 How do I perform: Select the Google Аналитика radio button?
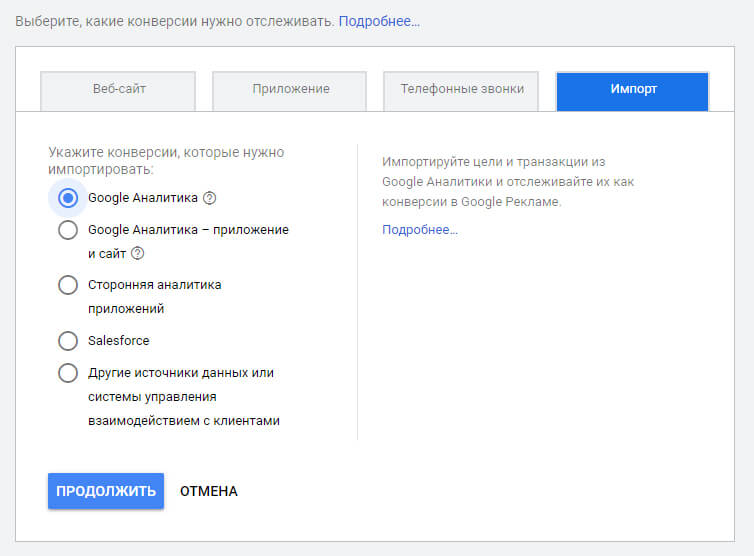(68, 198)
